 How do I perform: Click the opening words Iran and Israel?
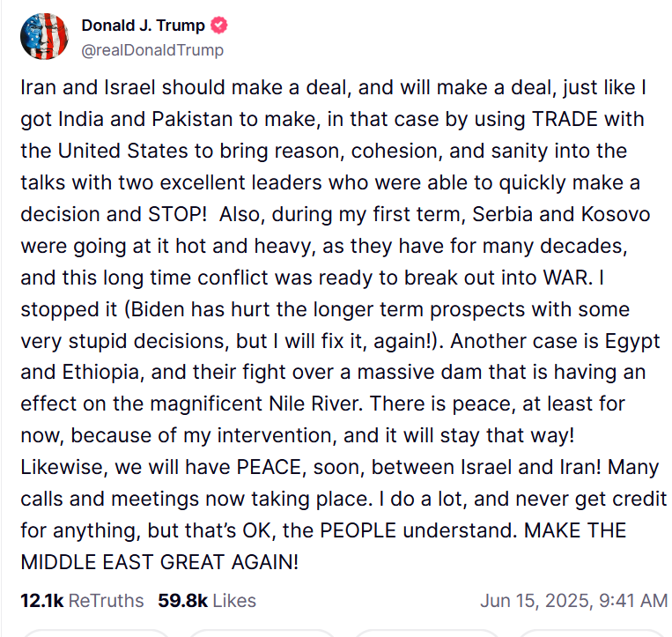click(88, 87)
